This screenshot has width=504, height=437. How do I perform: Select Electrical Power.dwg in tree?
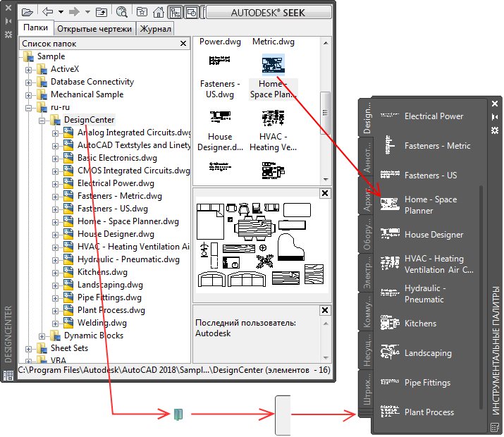(x=116, y=183)
